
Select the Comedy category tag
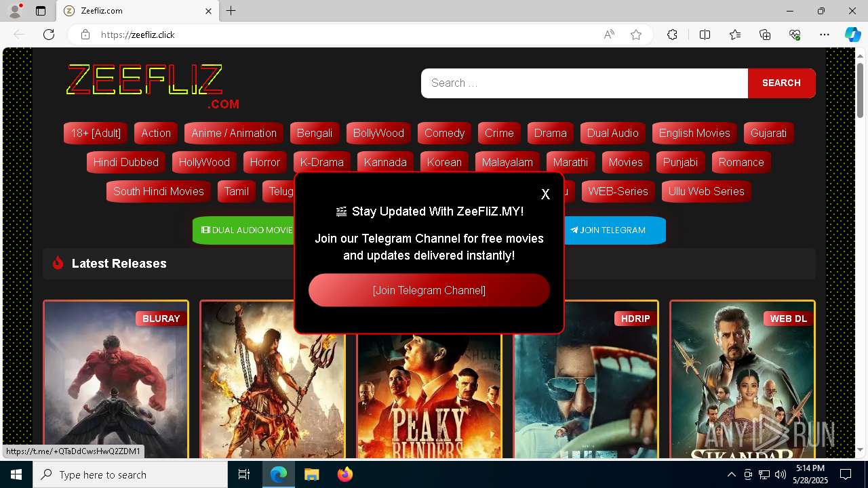444,133
